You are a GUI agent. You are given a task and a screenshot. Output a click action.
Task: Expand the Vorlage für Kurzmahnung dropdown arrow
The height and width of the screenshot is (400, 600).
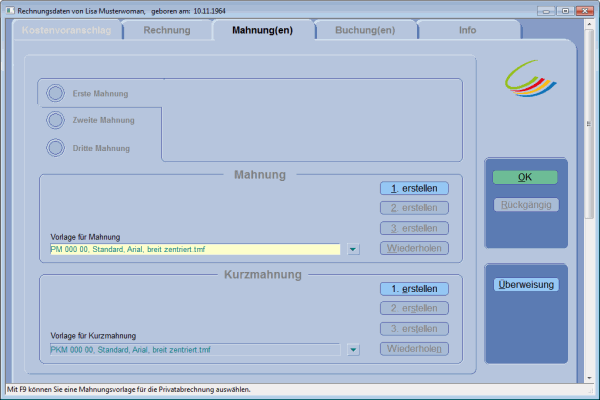click(353, 350)
